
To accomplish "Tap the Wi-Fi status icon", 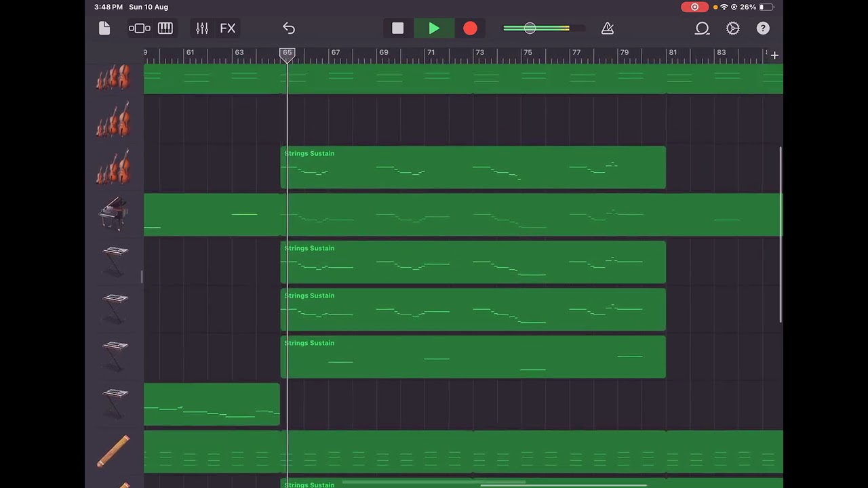I will coord(724,7).
